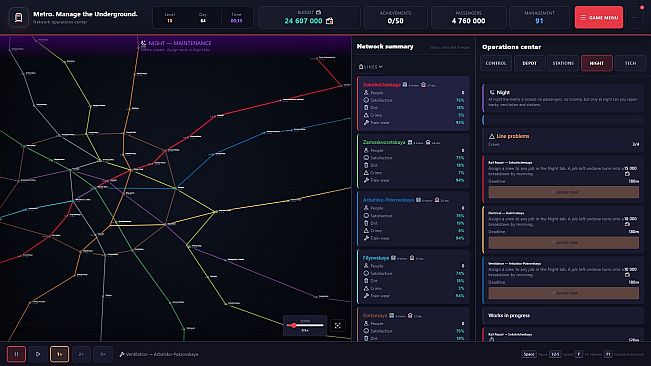The width and height of the screenshot is (651, 366).
Task: Switch to the Stations tab
Action: [563, 63]
